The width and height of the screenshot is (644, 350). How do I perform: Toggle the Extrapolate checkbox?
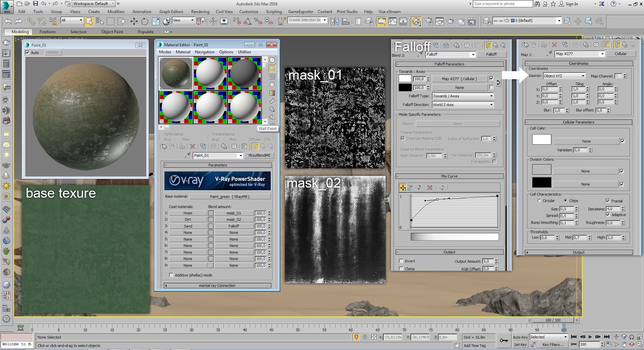pos(495,162)
